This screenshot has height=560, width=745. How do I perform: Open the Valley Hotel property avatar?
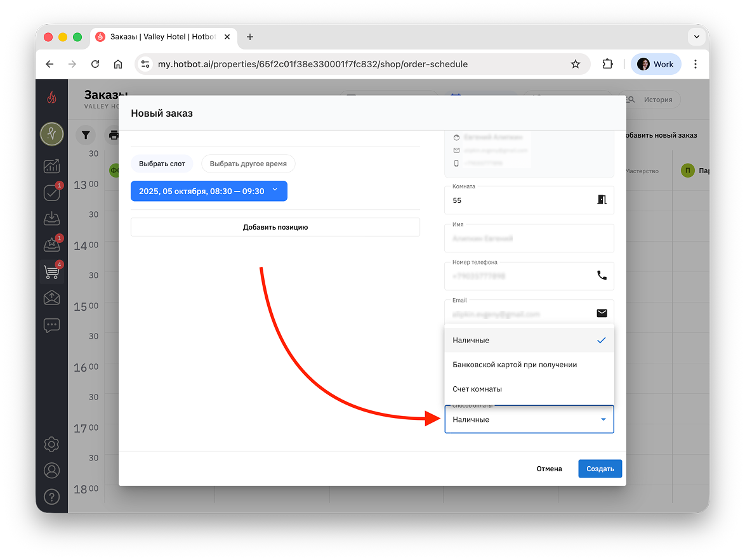click(x=52, y=134)
